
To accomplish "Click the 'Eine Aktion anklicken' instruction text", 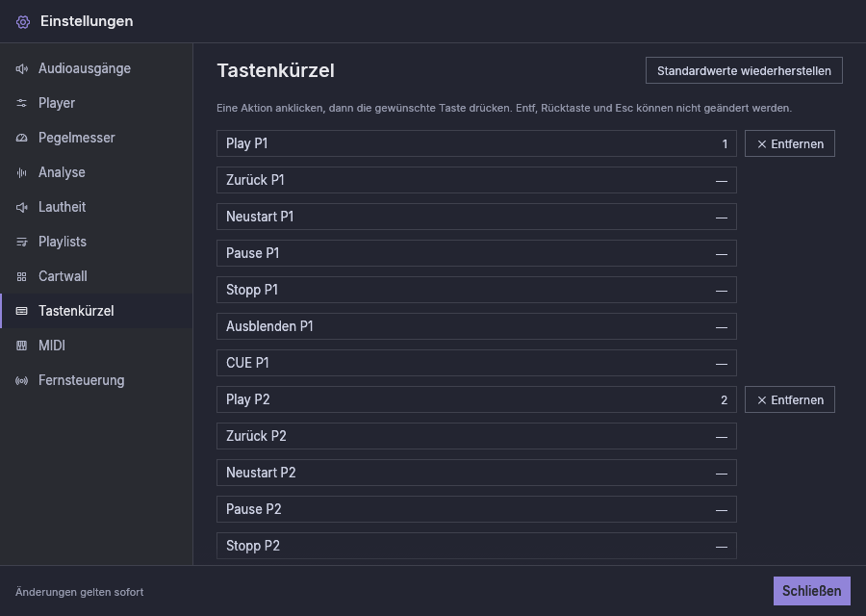I will click(504, 109).
